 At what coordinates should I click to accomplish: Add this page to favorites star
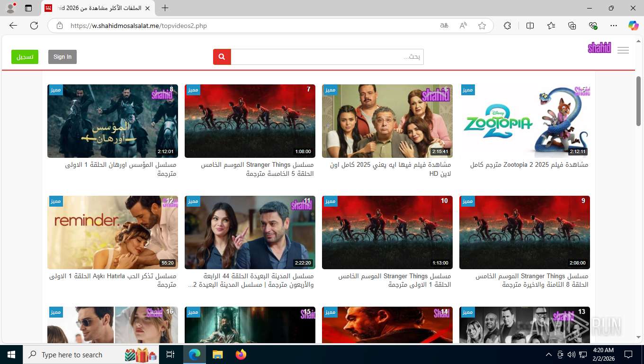click(x=482, y=26)
